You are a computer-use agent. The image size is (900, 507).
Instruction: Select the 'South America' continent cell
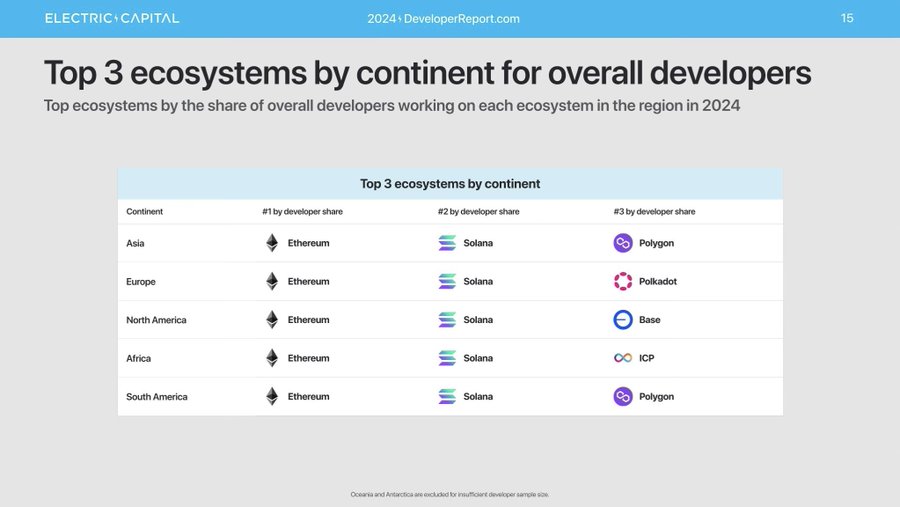(x=157, y=397)
